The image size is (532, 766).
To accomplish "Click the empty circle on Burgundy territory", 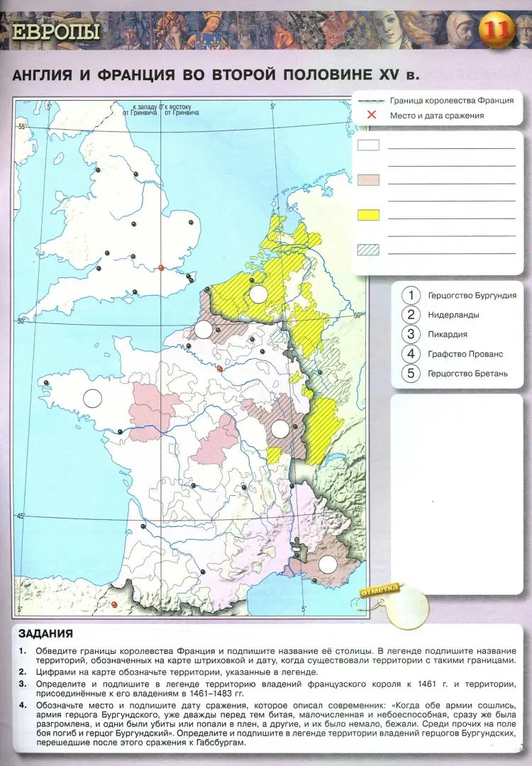I will pos(280,429).
